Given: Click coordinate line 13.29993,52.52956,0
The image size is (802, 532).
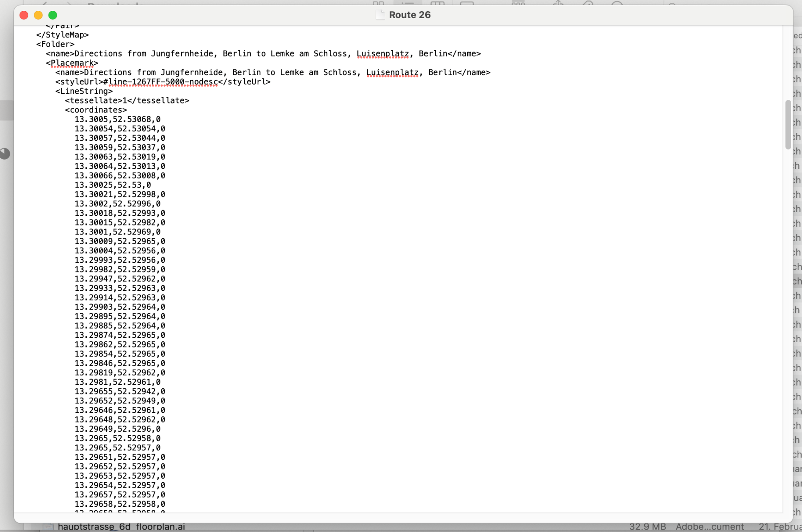Looking at the screenshot, I should coord(120,260).
